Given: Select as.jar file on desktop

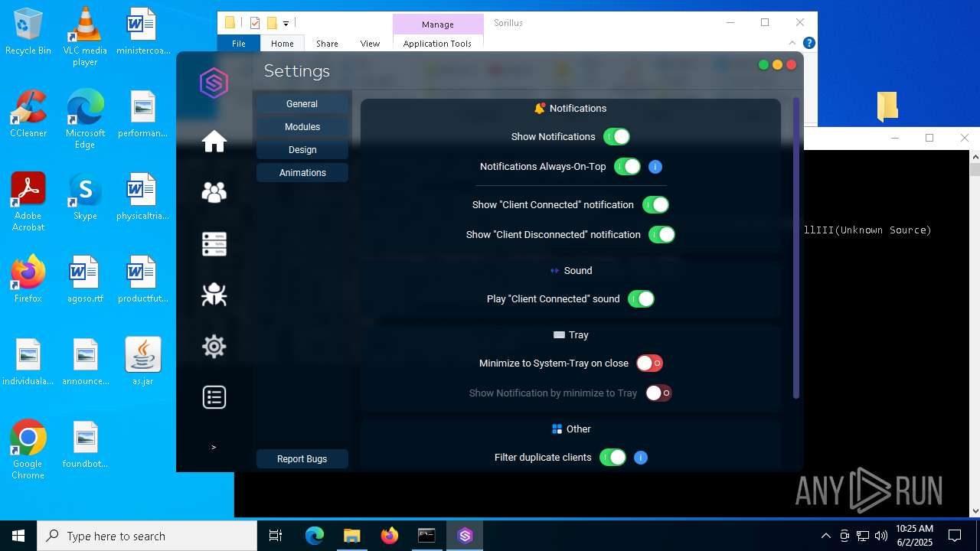Looking at the screenshot, I should (143, 361).
